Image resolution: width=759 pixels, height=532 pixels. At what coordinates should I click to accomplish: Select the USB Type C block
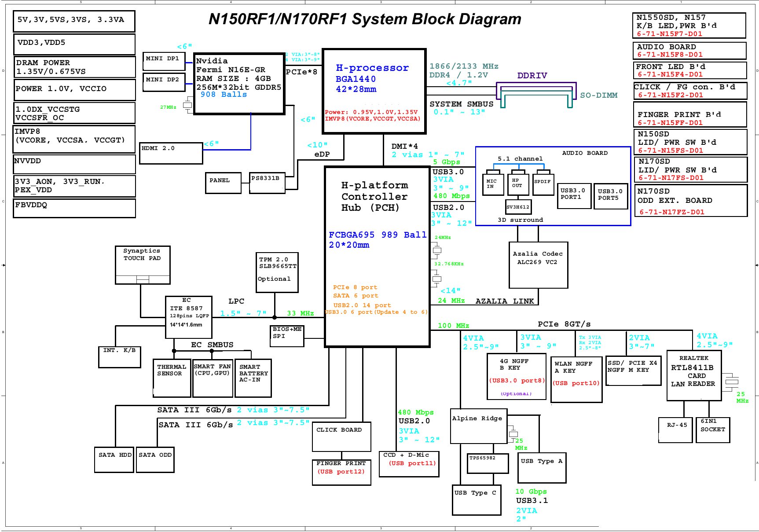(x=477, y=500)
